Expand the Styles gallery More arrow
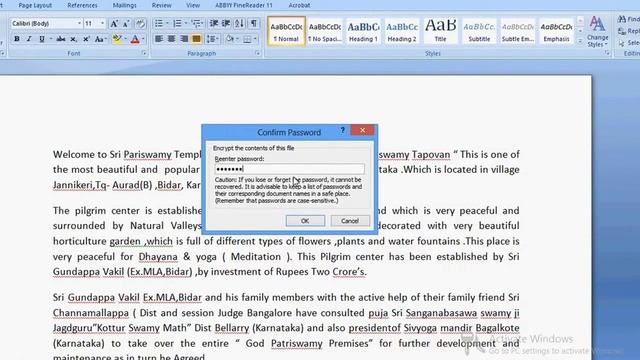Screen dimensions: 640x360 click(x=580, y=41)
